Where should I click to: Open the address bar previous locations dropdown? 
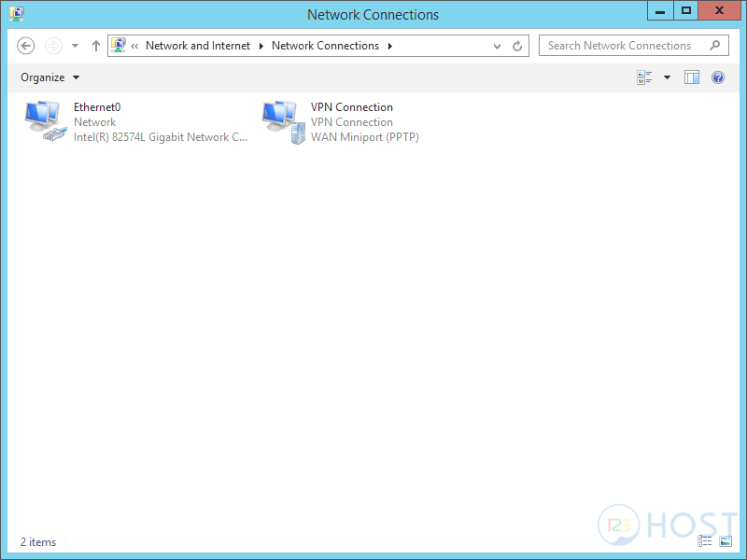click(497, 46)
